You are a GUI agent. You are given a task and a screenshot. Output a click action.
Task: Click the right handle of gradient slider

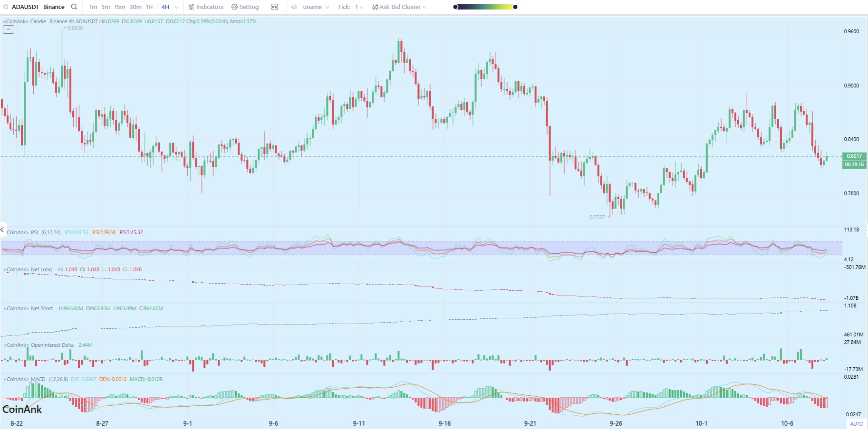pyautogui.click(x=515, y=7)
